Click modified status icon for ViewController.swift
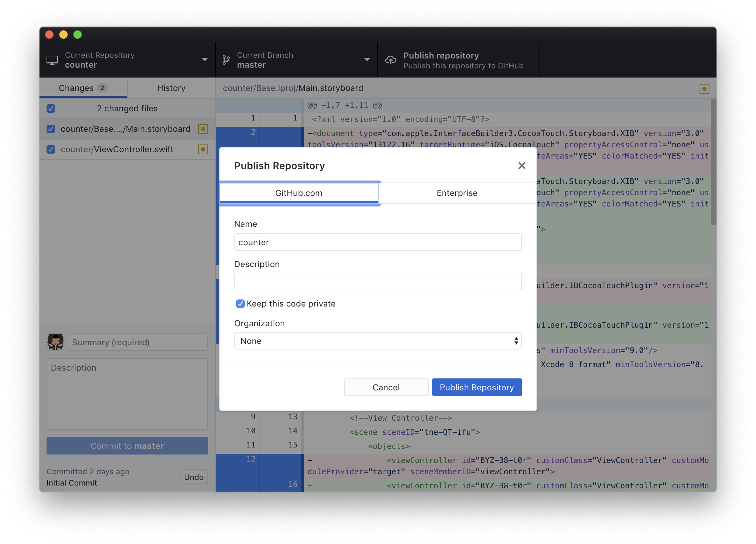This screenshot has width=756, height=544. [x=203, y=149]
